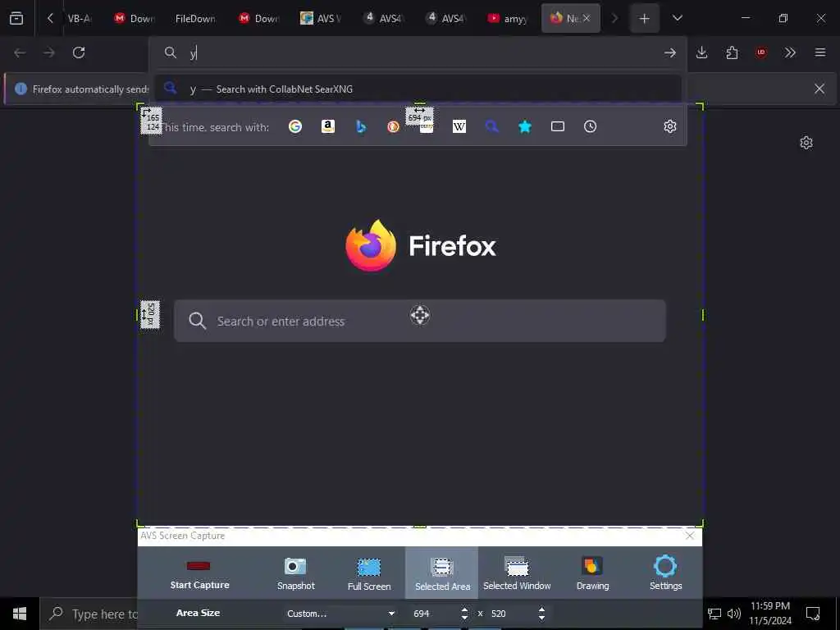Image resolution: width=840 pixels, height=630 pixels.
Task: Switch to the FileDown tab
Action: pyautogui.click(x=195, y=18)
